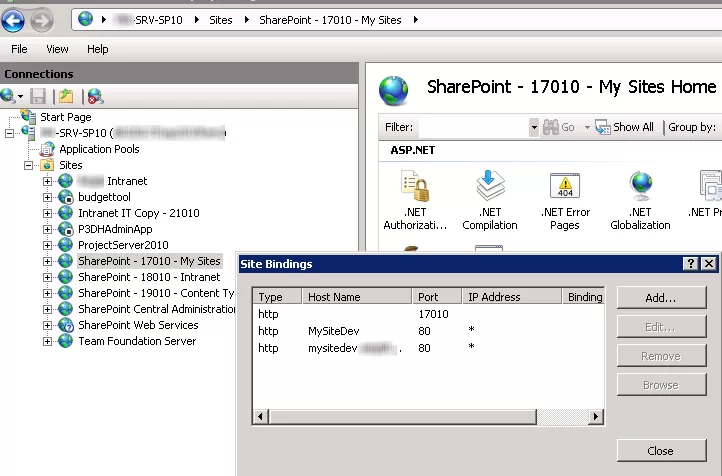Image resolution: width=722 pixels, height=476 pixels.
Task: Click the help question mark in Site Bindings
Action: pos(690,264)
